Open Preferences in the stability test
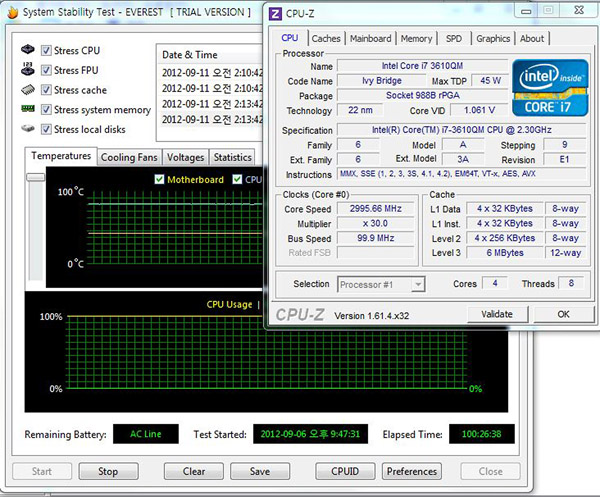 (x=411, y=471)
